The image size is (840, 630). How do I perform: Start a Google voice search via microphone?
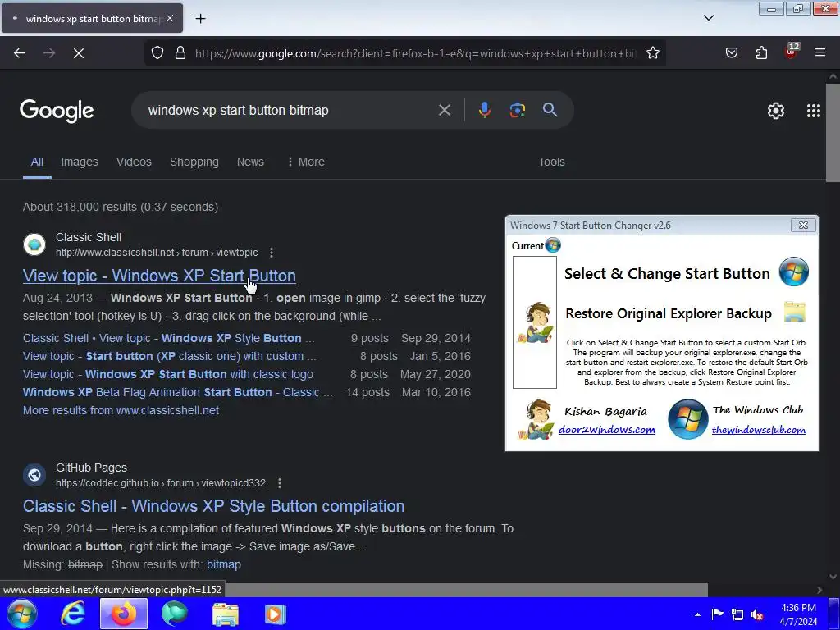tap(484, 111)
